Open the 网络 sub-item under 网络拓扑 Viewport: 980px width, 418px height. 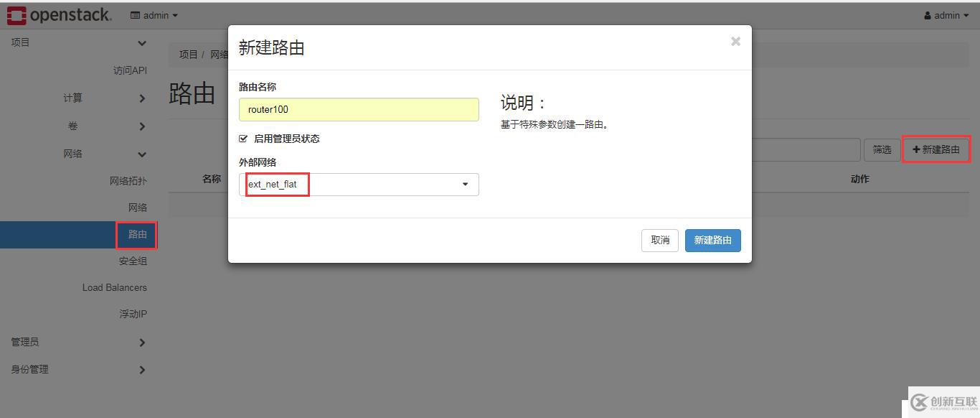138,208
